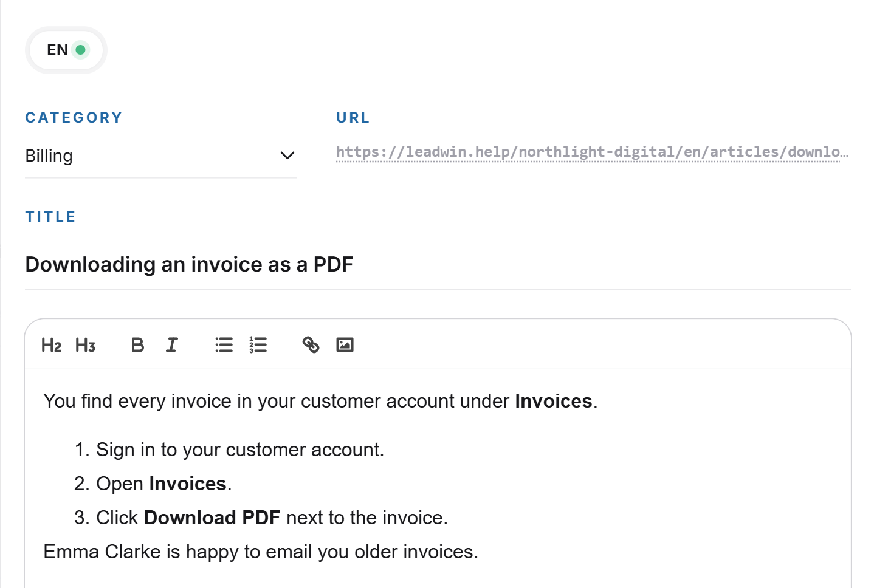874x588 pixels.
Task: Apply the H2 heading style
Action: pyautogui.click(x=52, y=345)
